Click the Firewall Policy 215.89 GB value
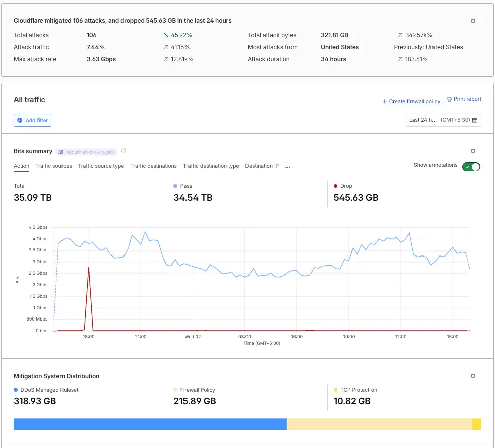 tap(195, 401)
